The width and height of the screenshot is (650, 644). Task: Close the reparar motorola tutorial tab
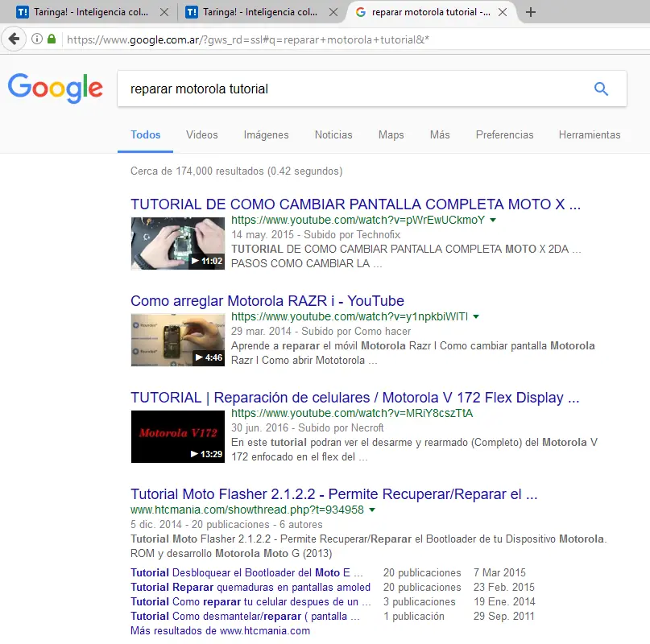503,12
